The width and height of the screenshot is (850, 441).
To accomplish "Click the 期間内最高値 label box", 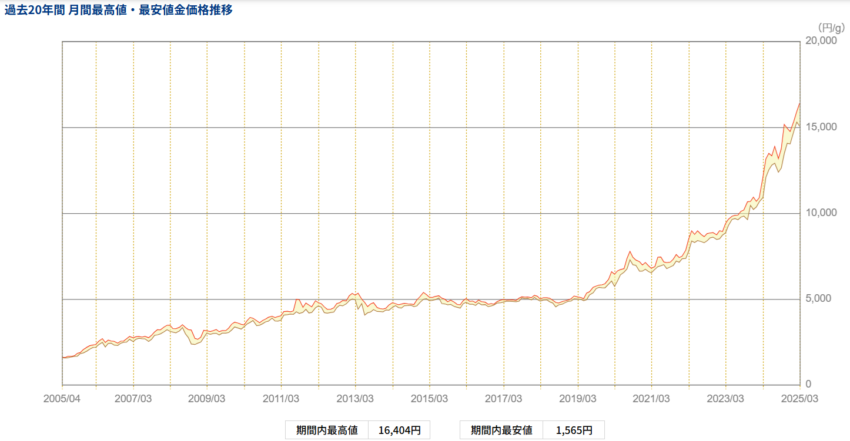I will [326, 430].
